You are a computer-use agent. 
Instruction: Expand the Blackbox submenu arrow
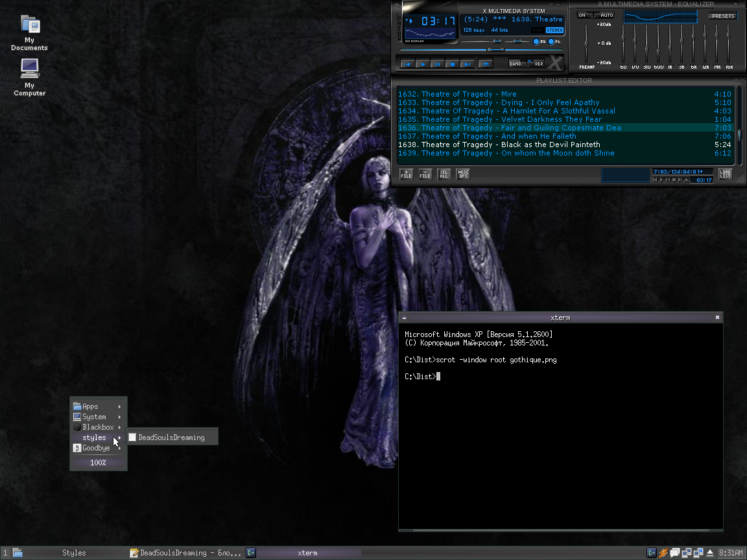(x=119, y=428)
